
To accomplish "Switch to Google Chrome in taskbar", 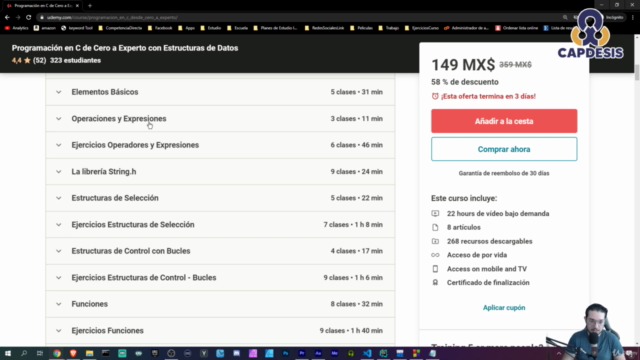I will [x=57, y=353].
